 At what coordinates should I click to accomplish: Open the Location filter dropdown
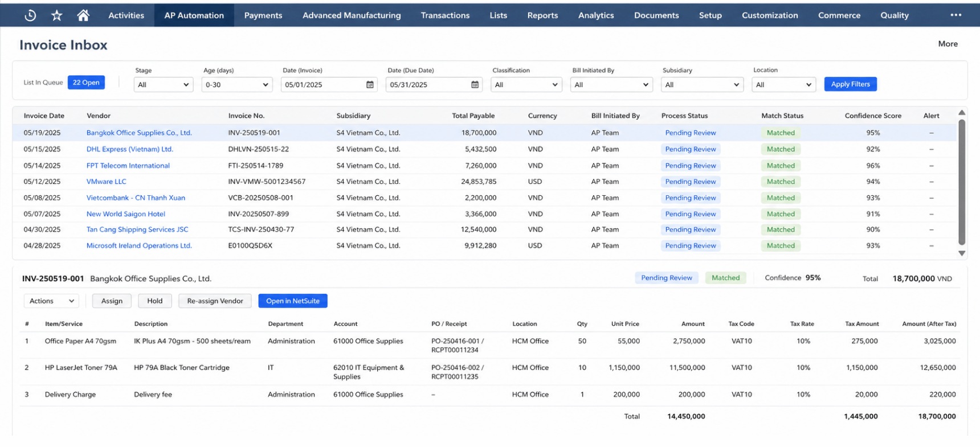(784, 85)
